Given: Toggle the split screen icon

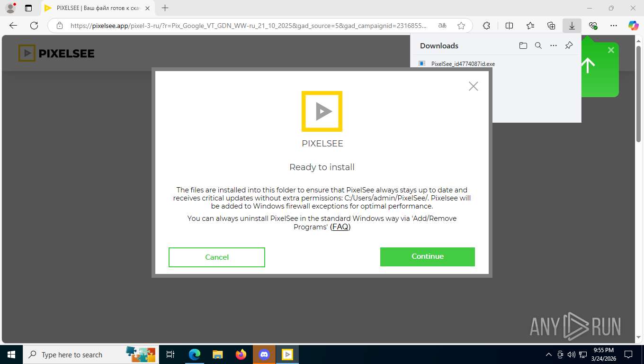Looking at the screenshot, I should tap(509, 26).
